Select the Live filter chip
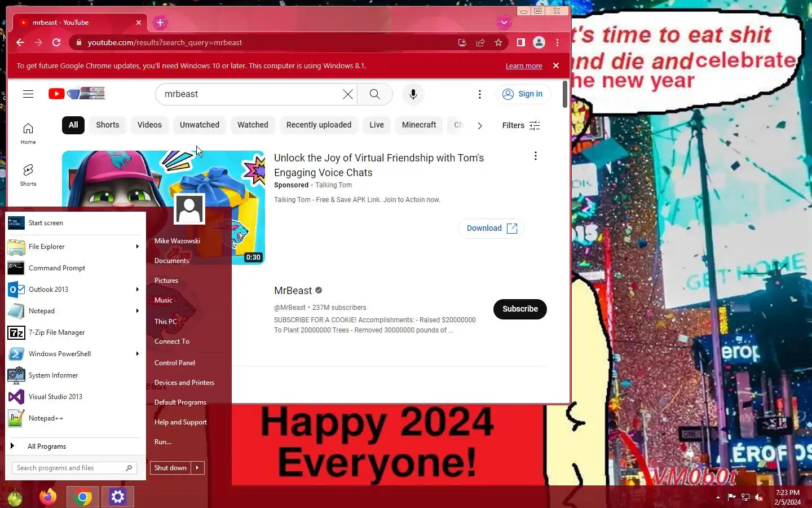812x508 pixels. (x=377, y=125)
